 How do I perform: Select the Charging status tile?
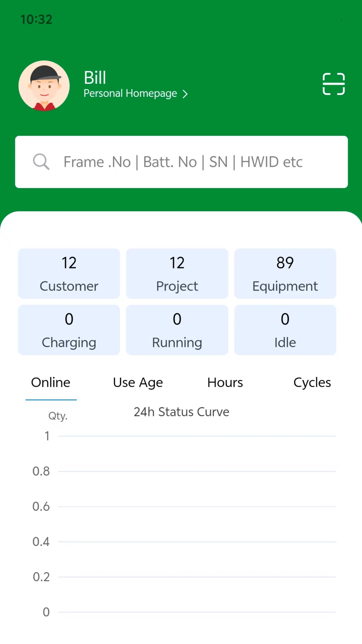point(69,330)
